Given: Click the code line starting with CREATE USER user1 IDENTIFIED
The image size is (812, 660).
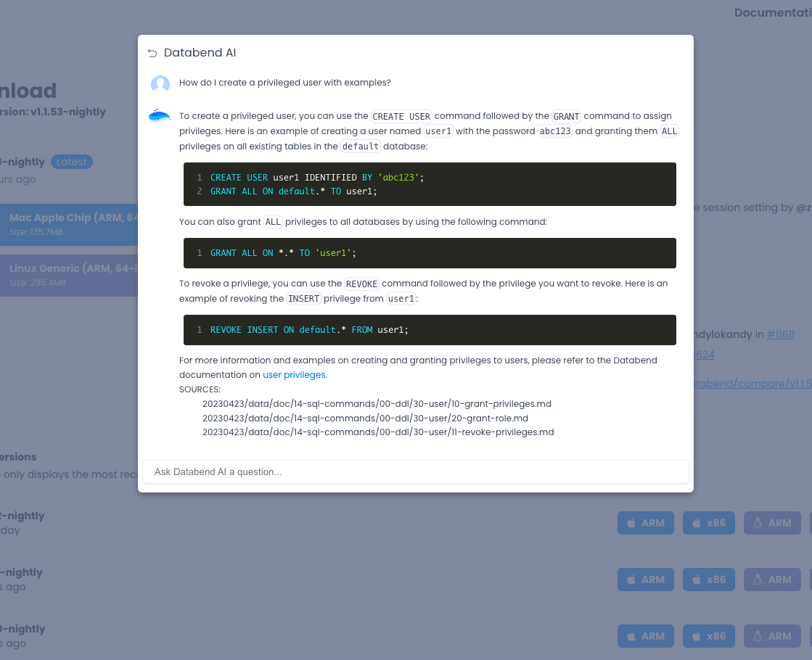Looking at the screenshot, I should tap(317, 178).
